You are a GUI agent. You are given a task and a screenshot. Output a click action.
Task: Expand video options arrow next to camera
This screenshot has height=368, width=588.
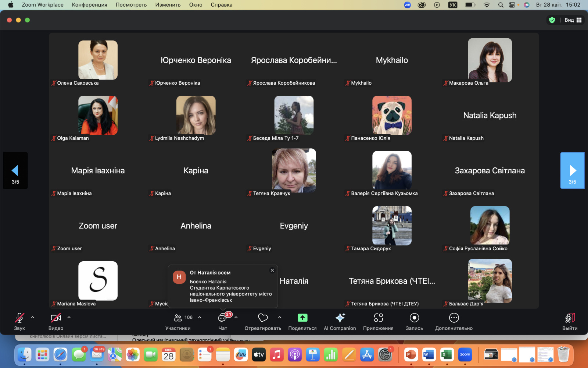tap(69, 317)
